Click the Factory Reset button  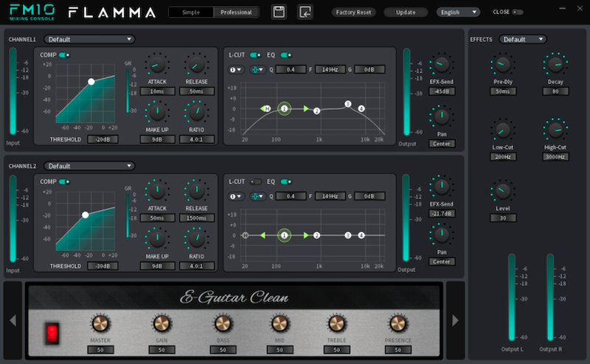(353, 13)
